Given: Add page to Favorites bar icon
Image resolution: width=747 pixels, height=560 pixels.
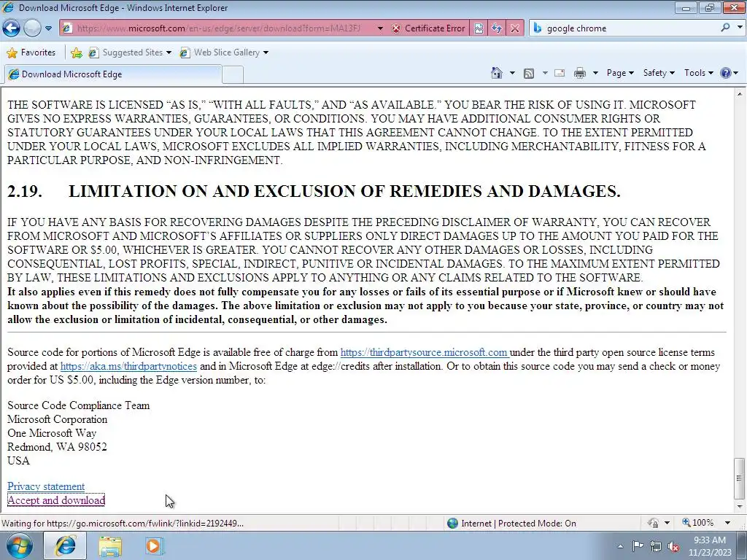Looking at the screenshot, I should [76, 52].
